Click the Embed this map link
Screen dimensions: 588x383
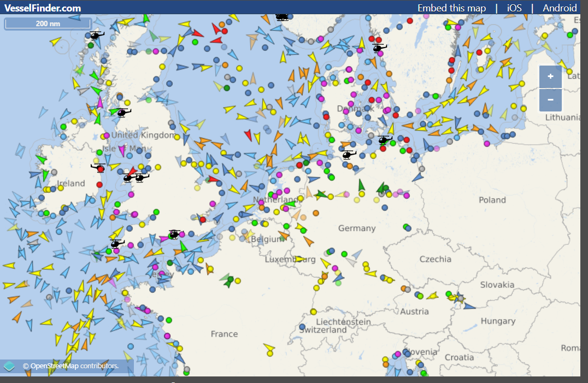point(451,8)
